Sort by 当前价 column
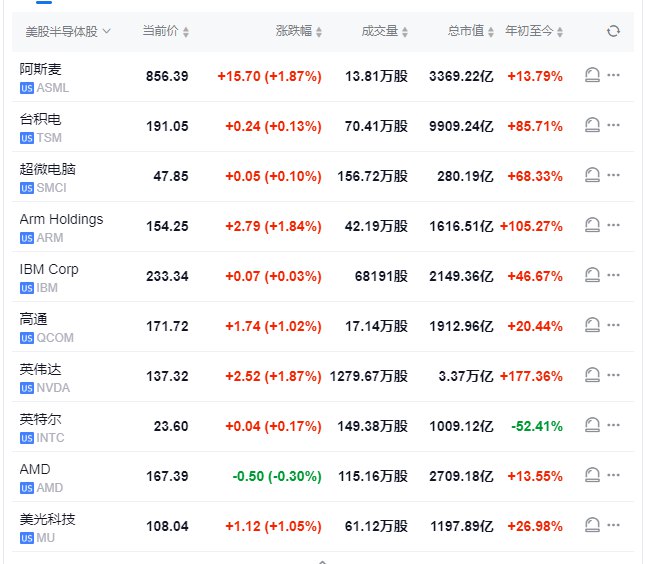This screenshot has width=646, height=564. point(166,31)
